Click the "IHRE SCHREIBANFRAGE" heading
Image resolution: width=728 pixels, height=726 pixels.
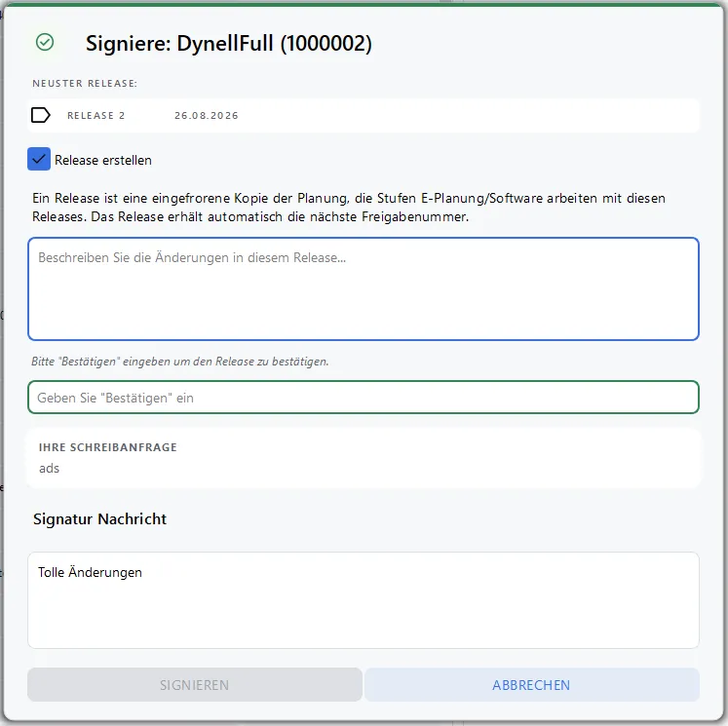pyautogui.click(x=108, y=447)
